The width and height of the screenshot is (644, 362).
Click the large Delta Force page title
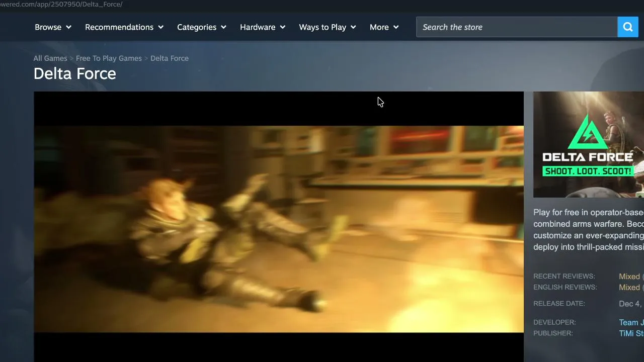(75, 74)
